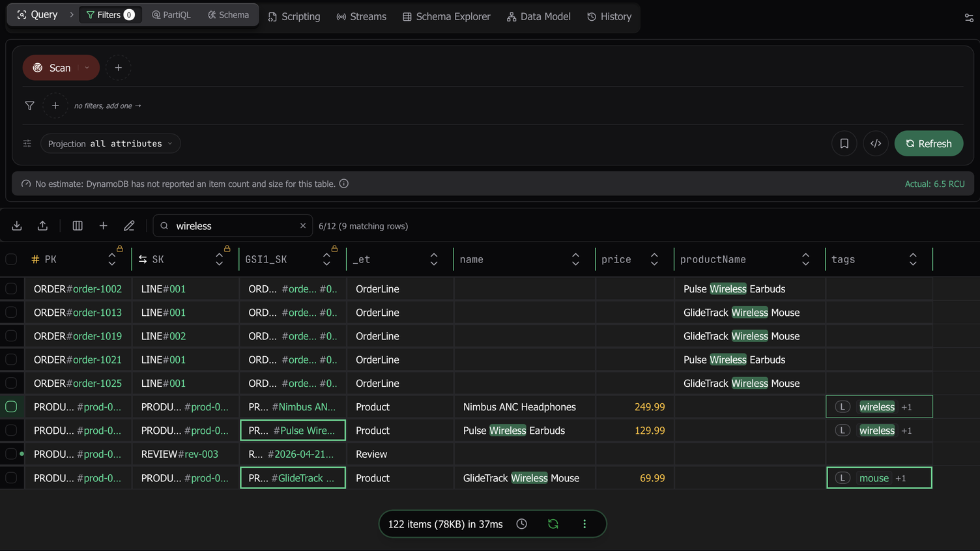Expand the Scan type dropdown arrow
The width and height of the screenshot is (980, 551).
[x=87, y=68]
